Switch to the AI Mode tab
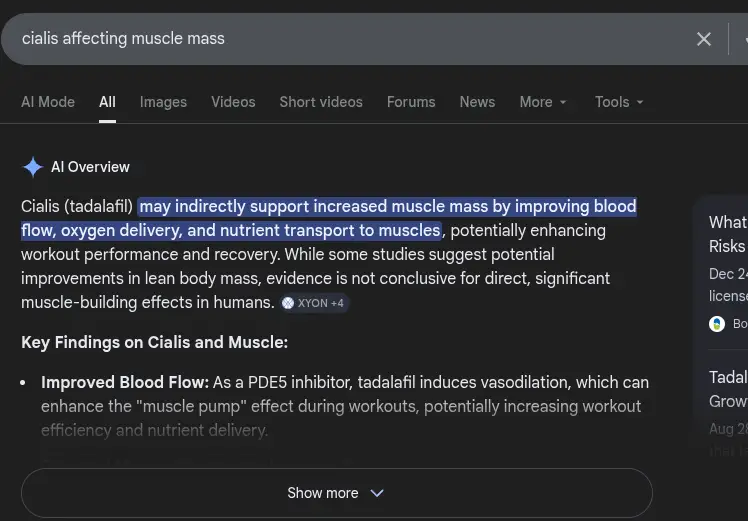 click(x=48, y=102)
